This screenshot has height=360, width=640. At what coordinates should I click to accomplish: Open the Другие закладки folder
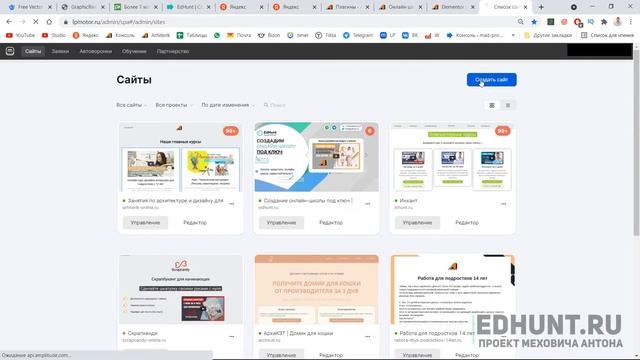(x=548, y=36)
